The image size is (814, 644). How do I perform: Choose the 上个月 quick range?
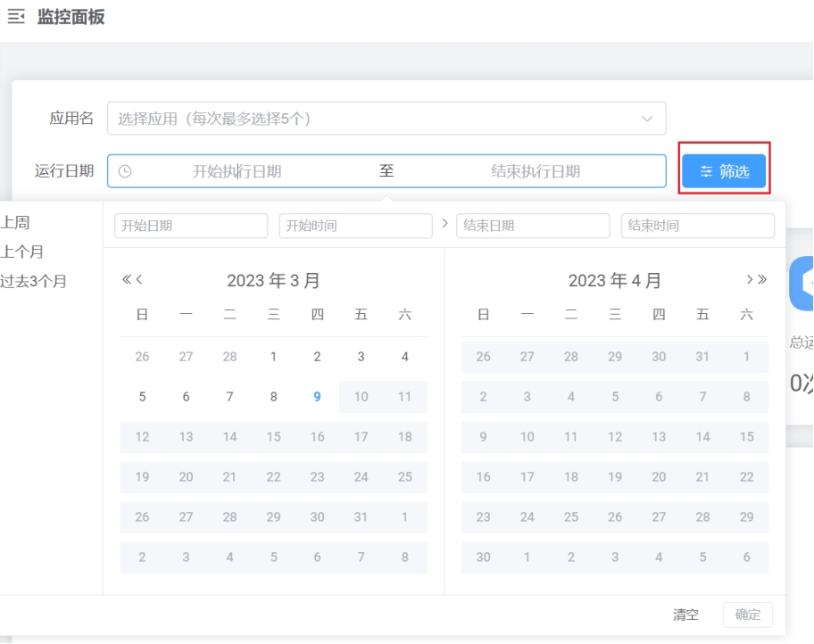(21, 252)
